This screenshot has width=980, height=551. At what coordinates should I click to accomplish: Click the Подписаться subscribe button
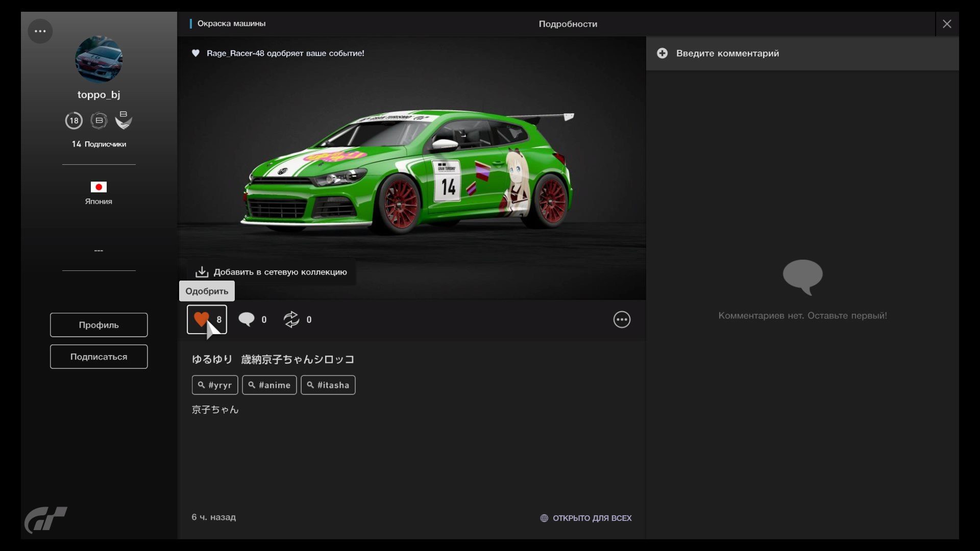[x=99, y=357]
